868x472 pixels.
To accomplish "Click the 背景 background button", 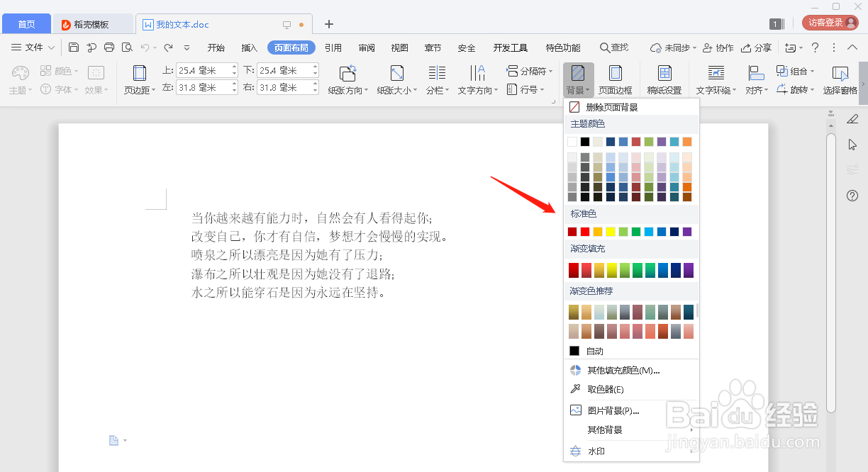I will 579,79.
